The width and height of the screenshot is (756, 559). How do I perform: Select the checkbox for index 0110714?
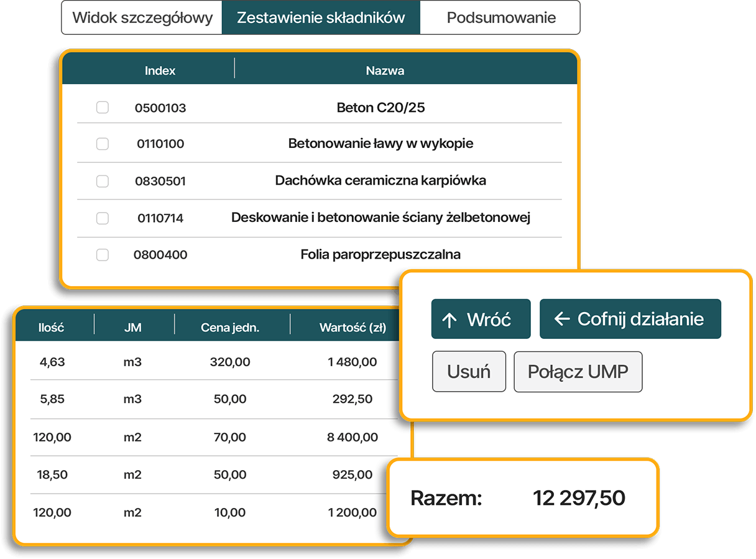(103, 218)
